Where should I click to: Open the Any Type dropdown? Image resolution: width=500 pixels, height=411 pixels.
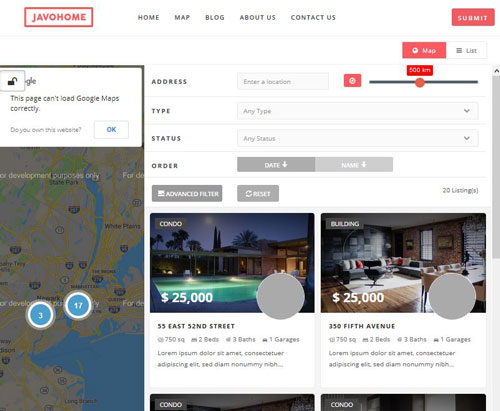click(358, 111)
